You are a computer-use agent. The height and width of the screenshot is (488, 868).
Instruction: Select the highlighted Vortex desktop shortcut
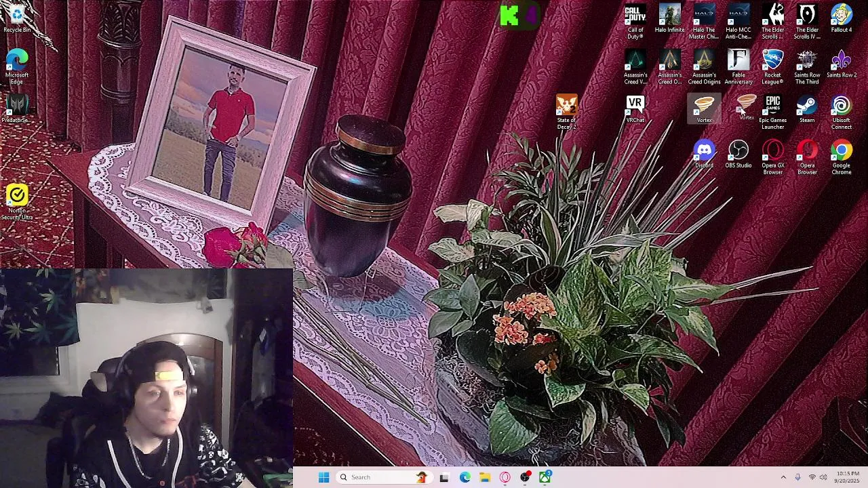pyautogui.click(x=704, y=110)
